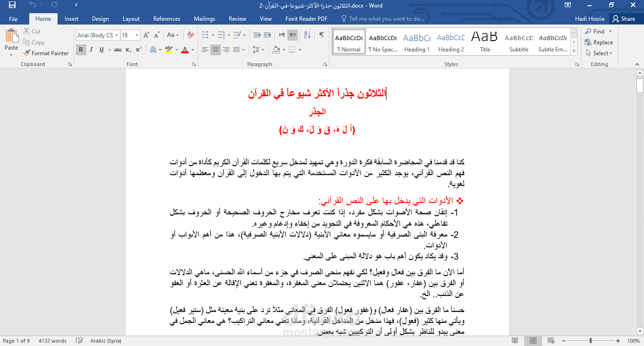The width and height of the screenshot is (644, 346).
Task: Apply the Title style
Action: [x=485, y=42]
